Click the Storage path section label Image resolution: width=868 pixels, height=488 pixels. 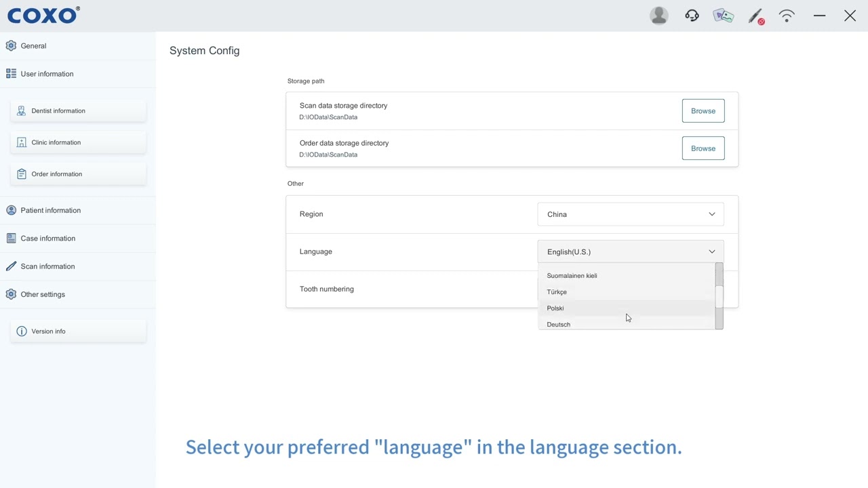tap(306, 81)
